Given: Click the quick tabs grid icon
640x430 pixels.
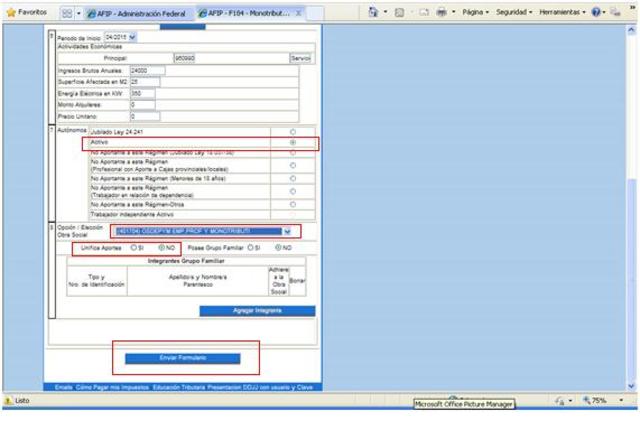Looking at the screenshot, I should pyautogui.click(x=67, y=13).
